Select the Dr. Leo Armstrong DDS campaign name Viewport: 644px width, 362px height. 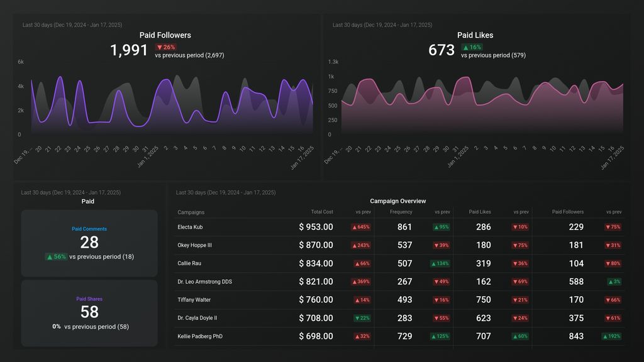pyautogui.click(x=204, y=282)
